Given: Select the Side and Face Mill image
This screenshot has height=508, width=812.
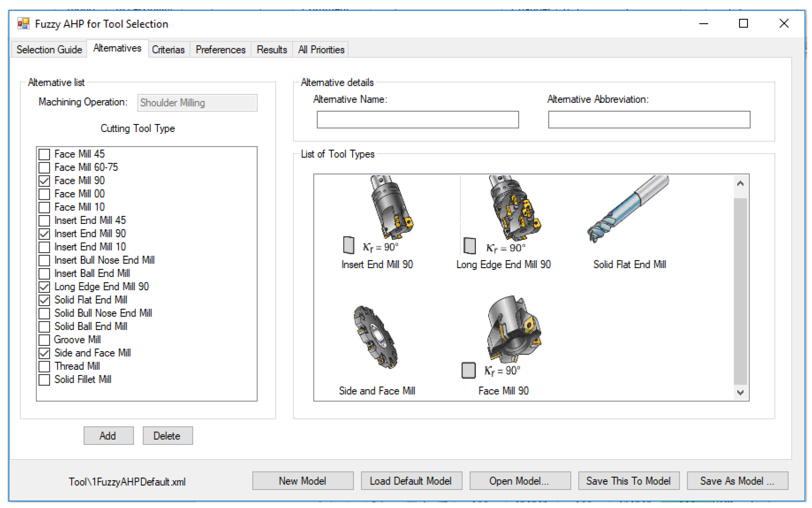Looking at the screenshot, I should click(x=375, y=337).
